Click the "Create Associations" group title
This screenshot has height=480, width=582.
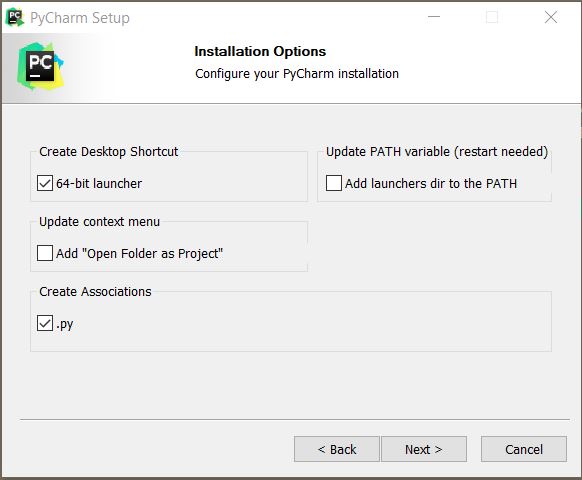click(95, 291)
